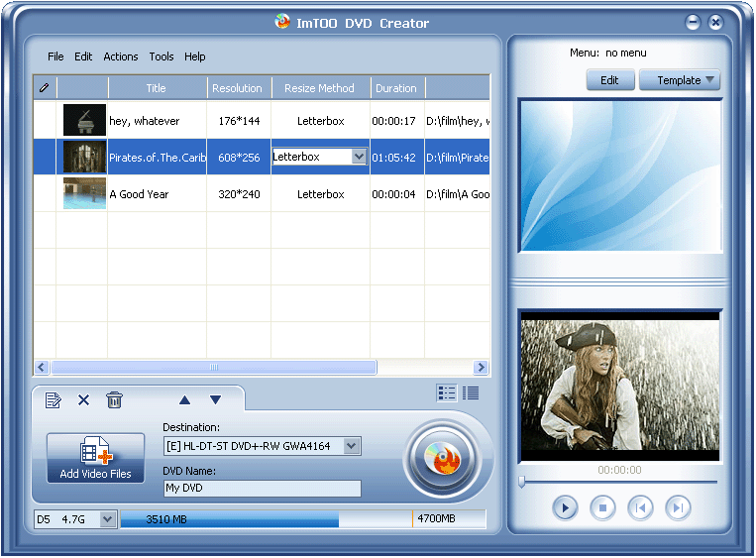
Task: Open the Template dropdown button
Action: [x=680, y=80]
